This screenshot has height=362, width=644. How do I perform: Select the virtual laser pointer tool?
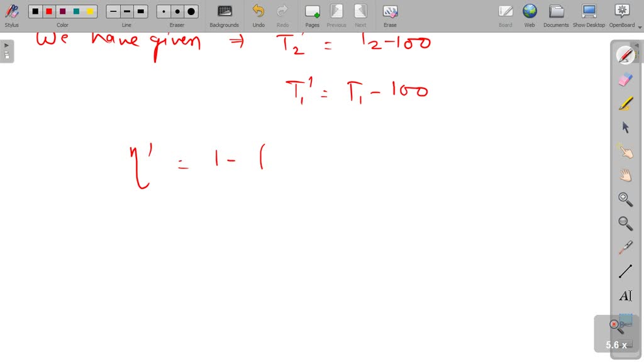tap(625, 246)
